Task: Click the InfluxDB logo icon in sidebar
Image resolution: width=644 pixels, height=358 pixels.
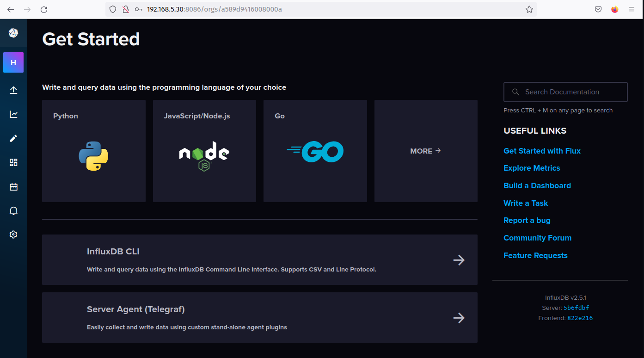Action: (x=13, y=33)
